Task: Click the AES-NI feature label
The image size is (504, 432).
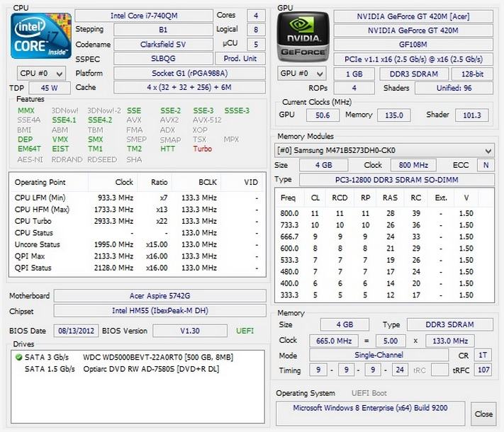Action: point(30,159)
